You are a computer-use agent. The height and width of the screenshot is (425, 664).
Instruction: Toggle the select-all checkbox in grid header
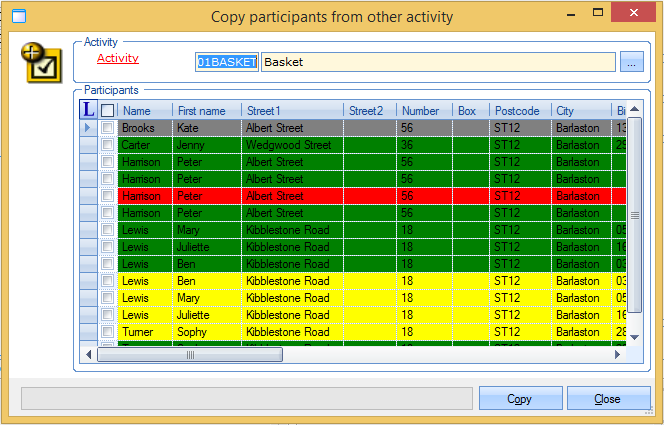coord(107,111)
